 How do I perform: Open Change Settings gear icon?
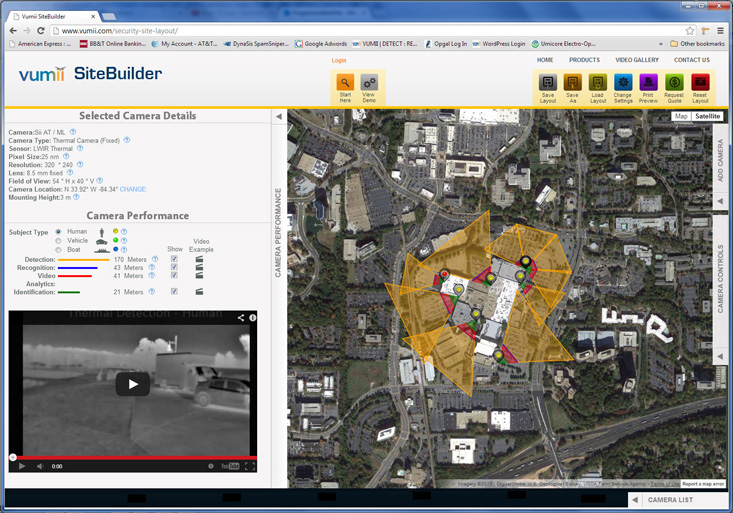click(623, 83)
